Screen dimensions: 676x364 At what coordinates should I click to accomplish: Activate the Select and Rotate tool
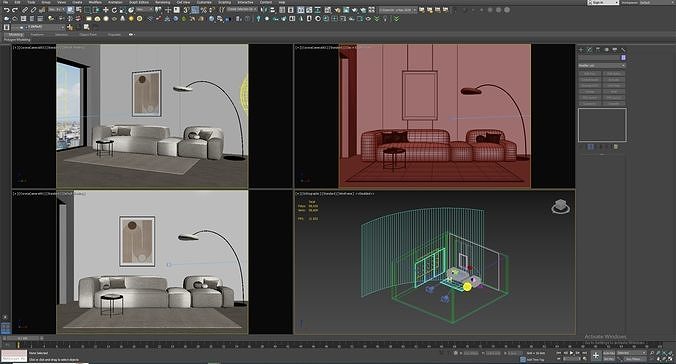point(114,9)
